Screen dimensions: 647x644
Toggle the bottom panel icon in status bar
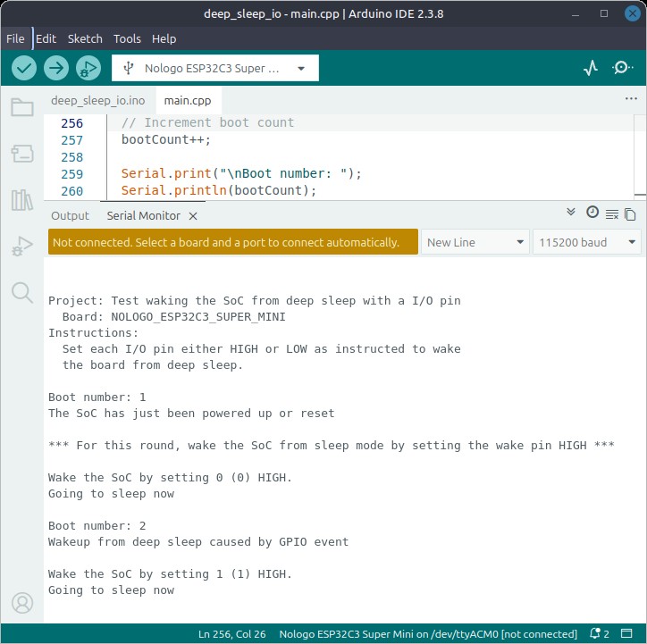coord(626,633)
